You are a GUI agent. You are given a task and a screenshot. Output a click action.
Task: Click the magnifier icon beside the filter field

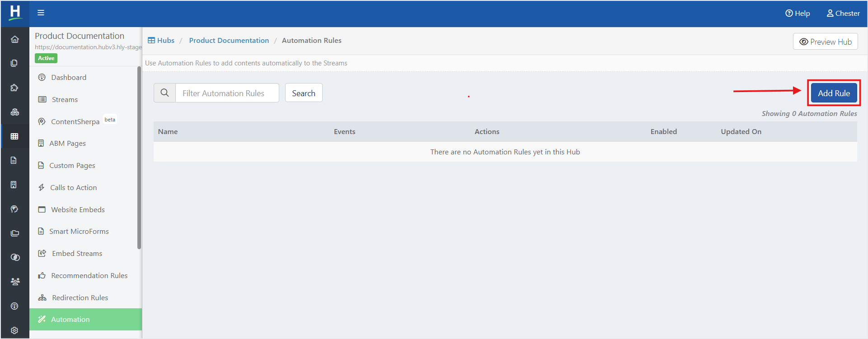(x=165, y=93)
